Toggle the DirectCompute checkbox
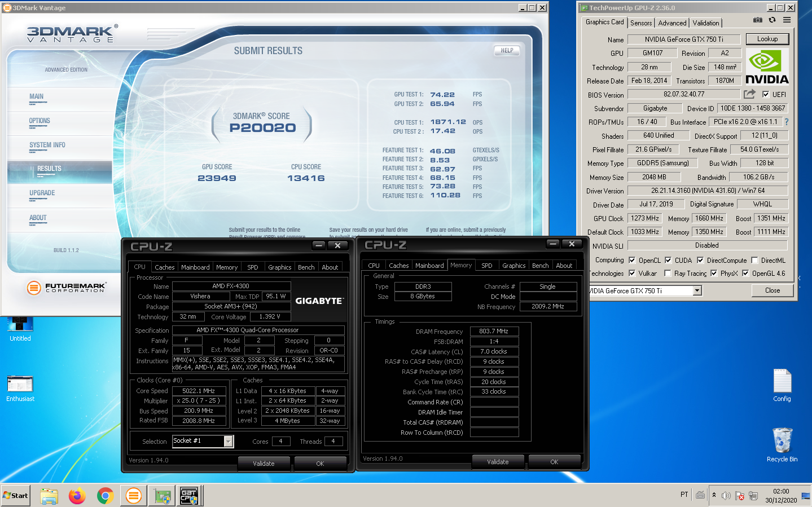 pos(700,260)
